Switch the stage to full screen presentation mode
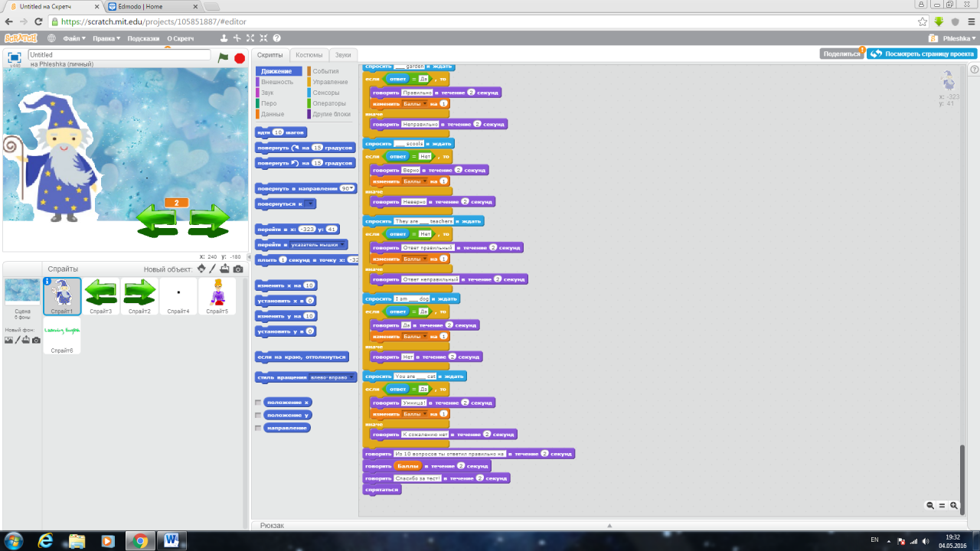 pos(14,57)
